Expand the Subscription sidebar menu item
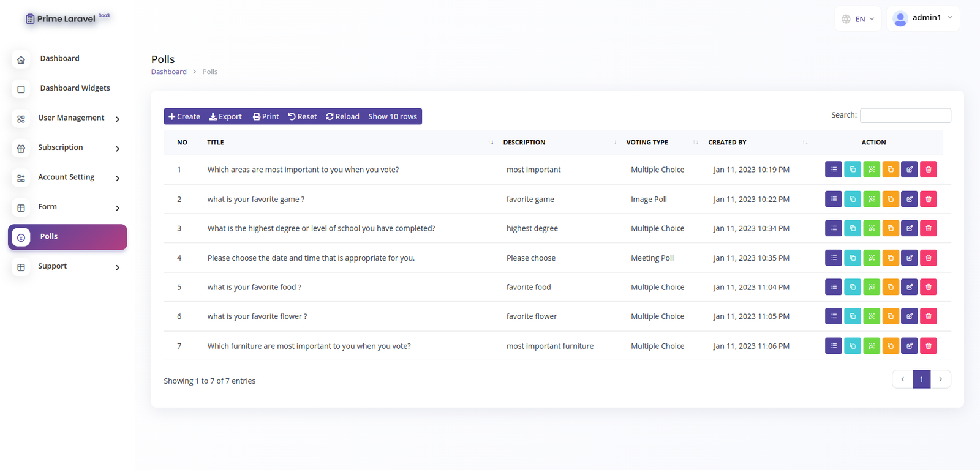Screen dimensions: 980x470 tap(67, 147)
